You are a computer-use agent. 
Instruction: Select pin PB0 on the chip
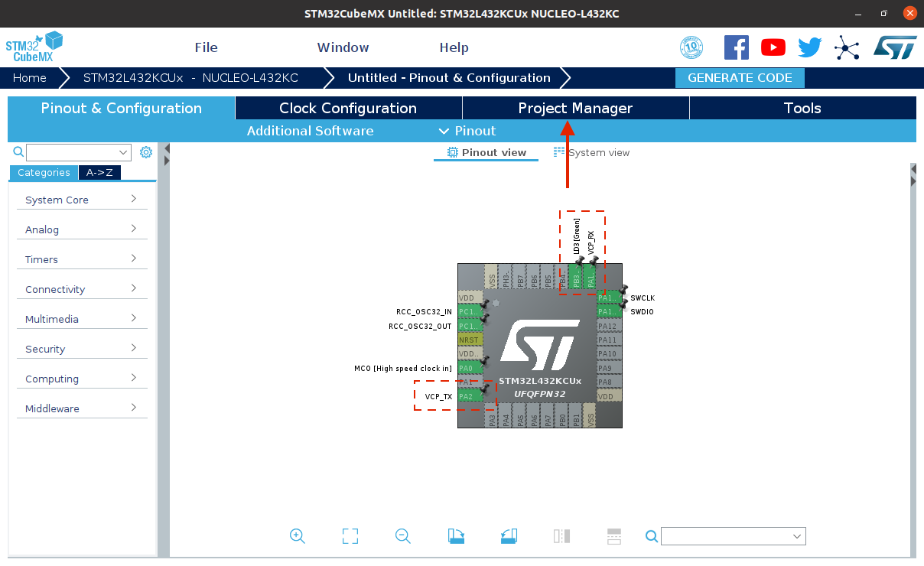tap(561, 416)
